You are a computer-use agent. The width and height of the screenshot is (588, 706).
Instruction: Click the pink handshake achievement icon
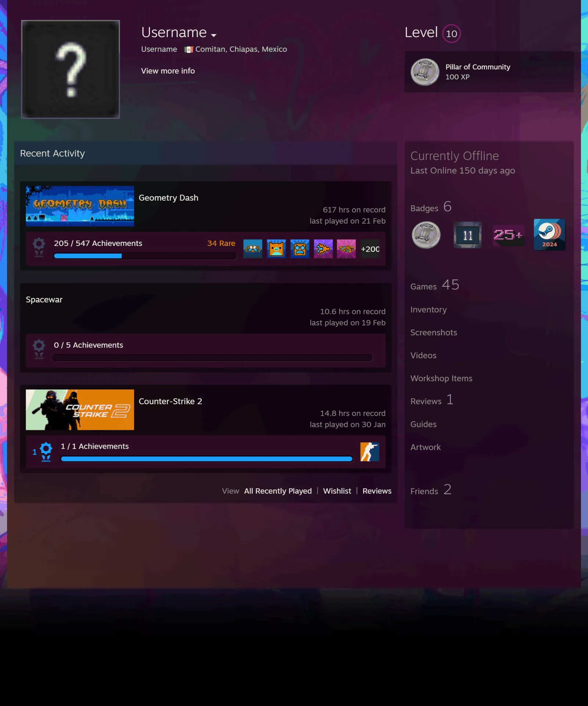346,249
